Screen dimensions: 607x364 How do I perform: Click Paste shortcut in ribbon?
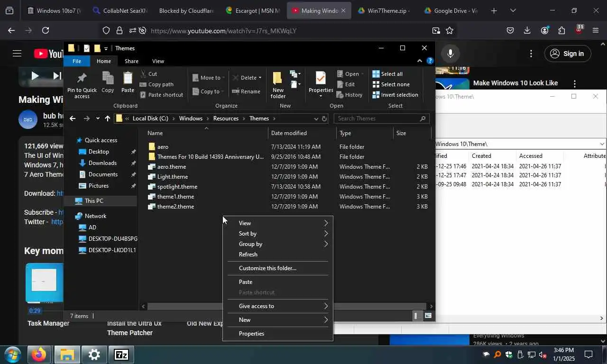pyautogui.click(x=161, y=95)
